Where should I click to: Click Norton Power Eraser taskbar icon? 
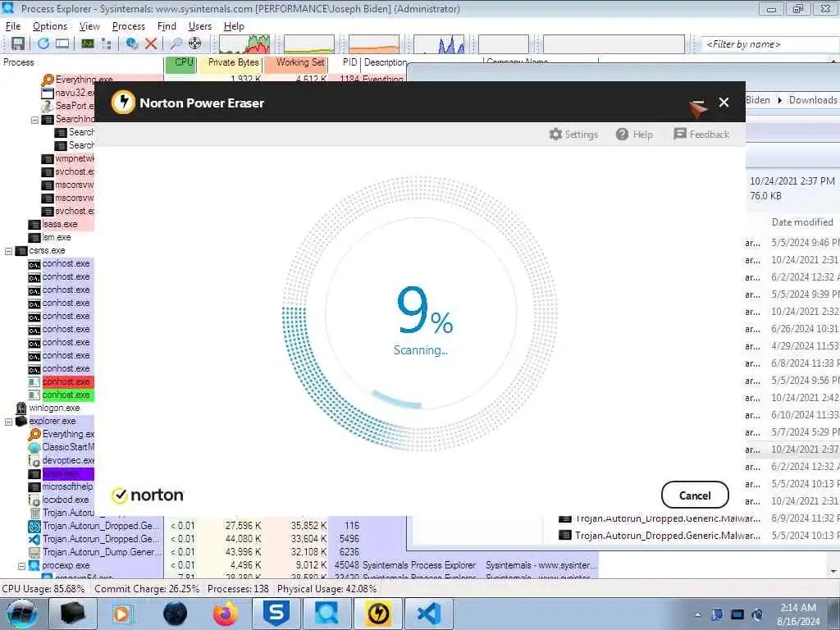tap(378, 614)
